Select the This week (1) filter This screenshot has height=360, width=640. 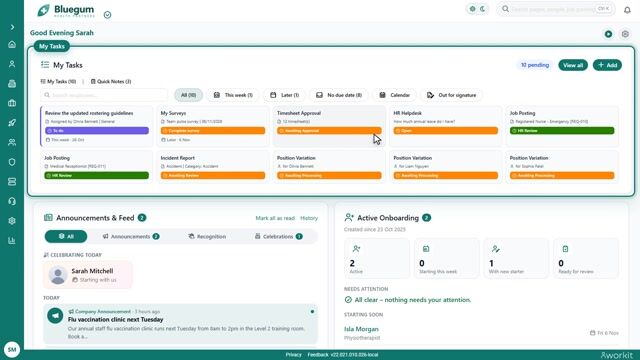(x=233, y=95)
